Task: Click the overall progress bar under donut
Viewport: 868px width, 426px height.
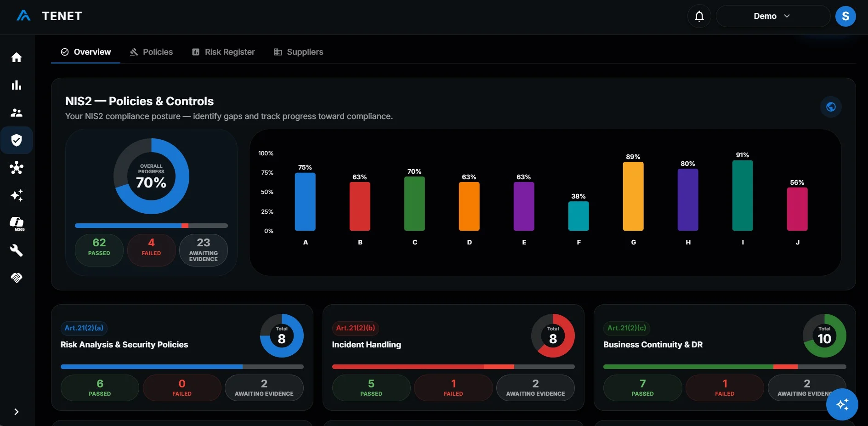Action: (151, 226)
